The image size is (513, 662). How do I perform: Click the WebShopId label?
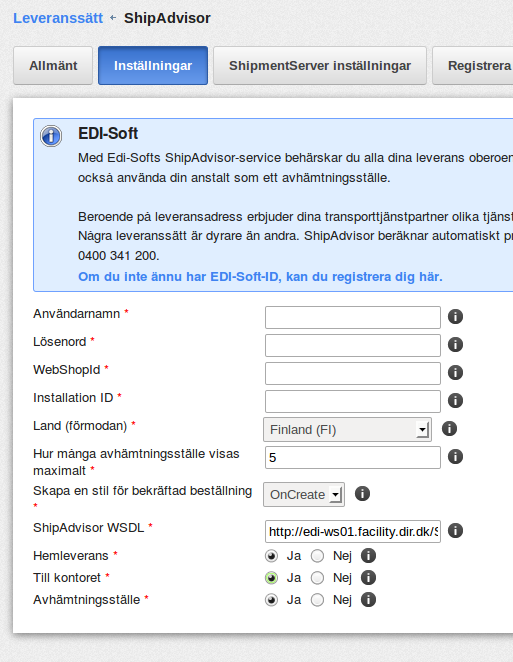tap(67, 370)
